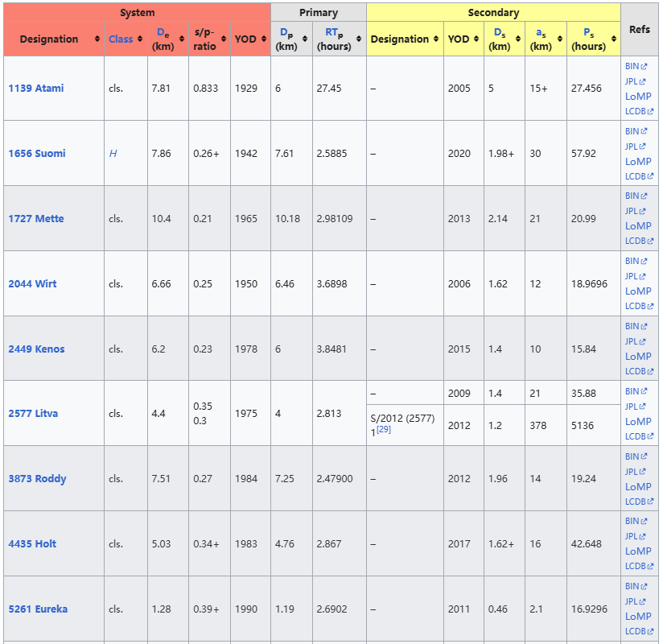Image resolution: width=663 pixels, height=644 pixels.
Task: Sort by Ps hours column arrows
Action: (x=613, y=39)
